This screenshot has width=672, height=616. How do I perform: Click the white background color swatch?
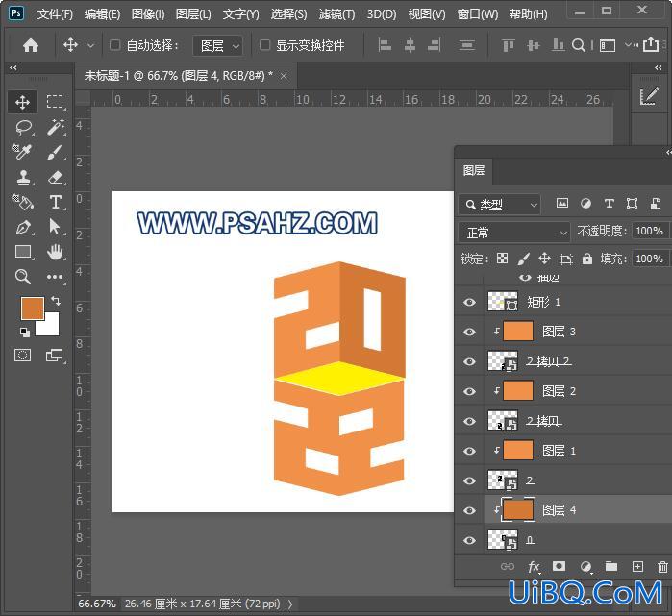(51, 328)
